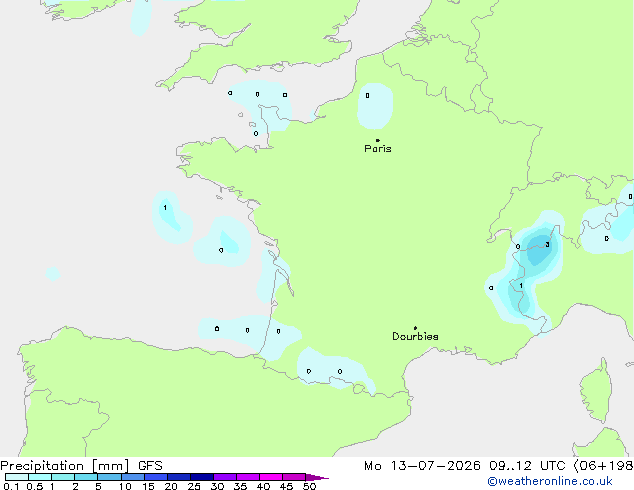
Task: Click the GFS model label
Action: (x=150, y=466)
